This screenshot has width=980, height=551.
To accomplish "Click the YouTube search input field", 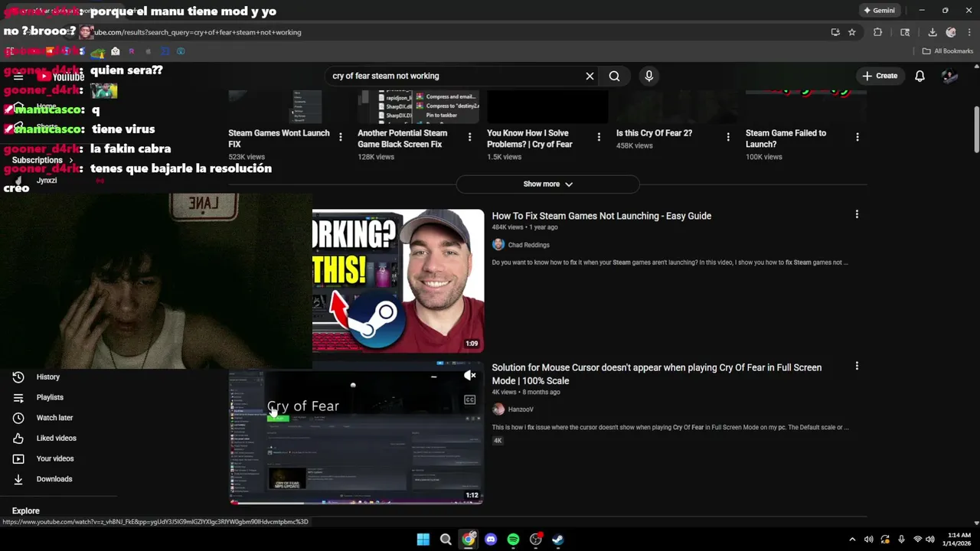I will click(x=456, y=76).
